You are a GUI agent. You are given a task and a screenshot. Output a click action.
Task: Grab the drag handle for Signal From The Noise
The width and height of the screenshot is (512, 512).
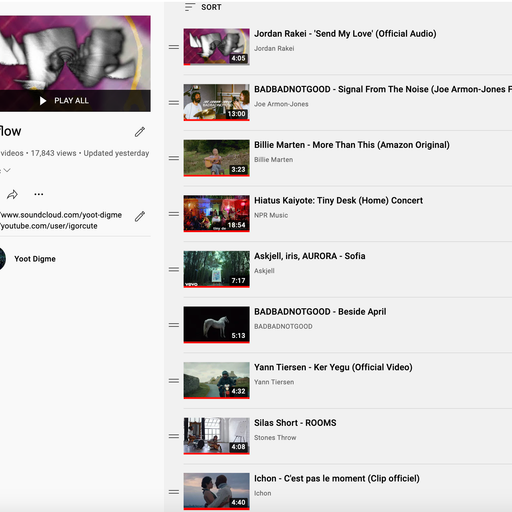click(x=174, y=103)
